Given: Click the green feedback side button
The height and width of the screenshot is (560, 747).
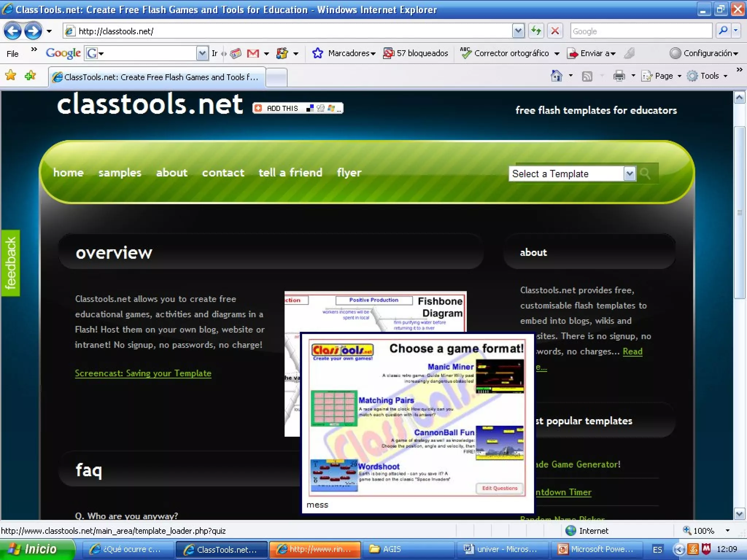Looking at the screenshot, I should (x=11, y=263).
